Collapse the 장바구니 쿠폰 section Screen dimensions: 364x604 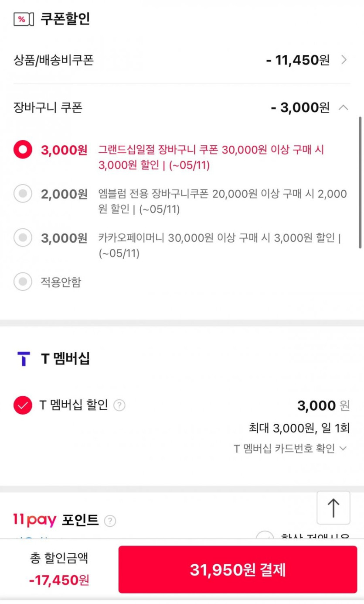coord(344,107)
